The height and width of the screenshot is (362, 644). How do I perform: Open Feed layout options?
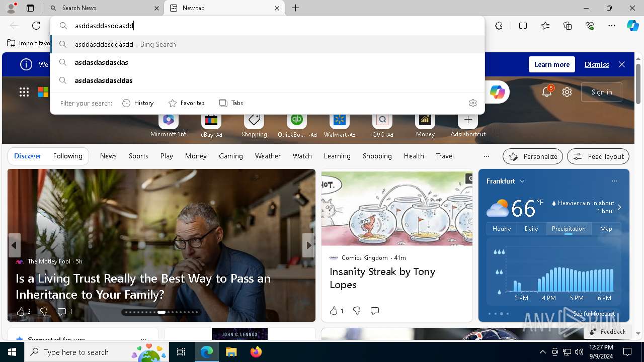[x=598, y=156]
